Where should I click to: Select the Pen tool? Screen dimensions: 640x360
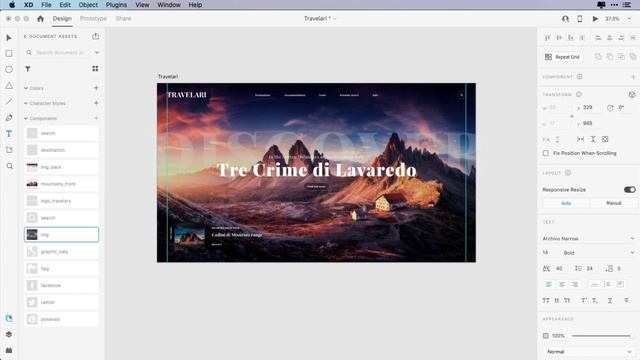point(9,118)
